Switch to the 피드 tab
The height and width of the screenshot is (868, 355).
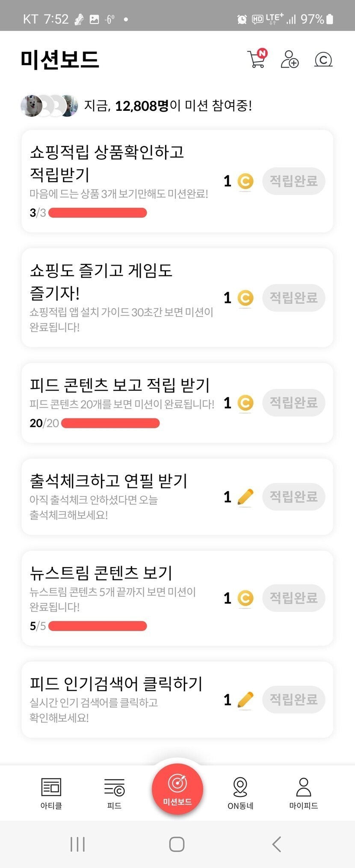114,793
